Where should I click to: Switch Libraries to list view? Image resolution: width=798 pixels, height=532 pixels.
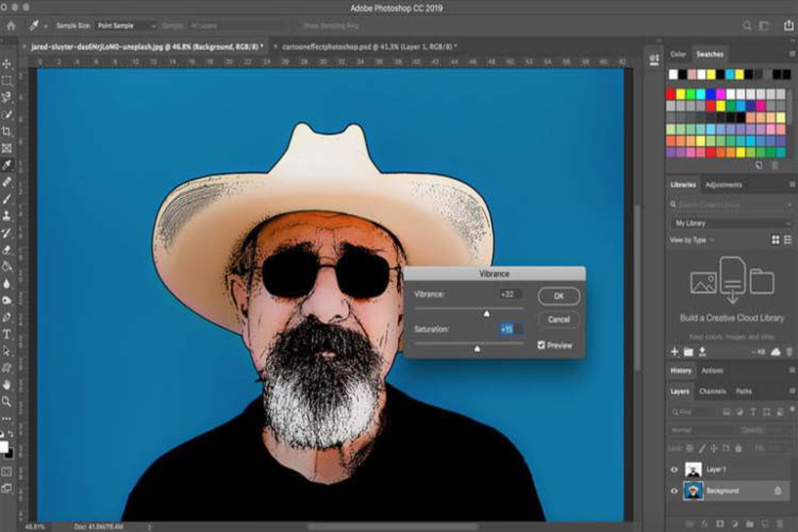788,240
